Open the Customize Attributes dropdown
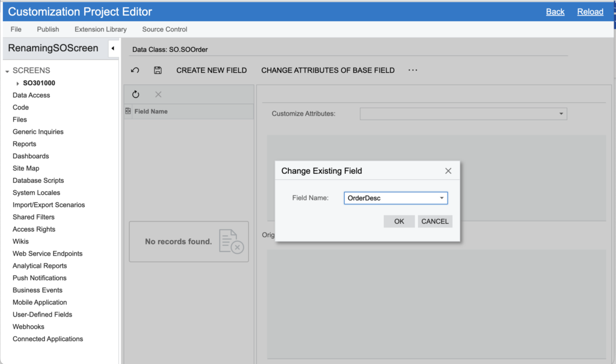The image size is (616, 364). tap(561, 114)
